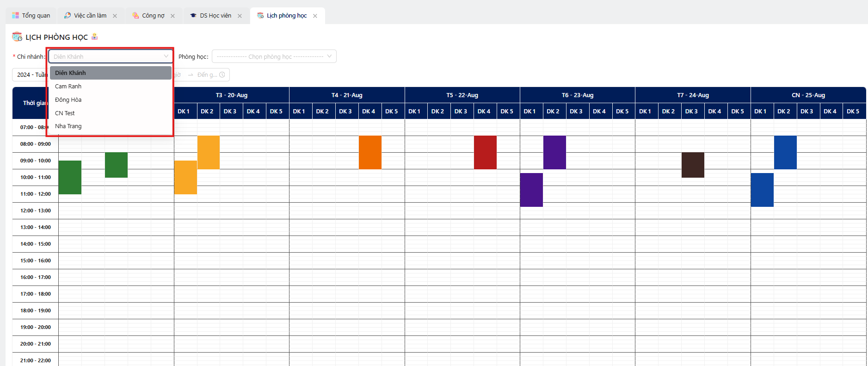
Task: Switch to the Tổng quan tab
Action: point(31,16)
